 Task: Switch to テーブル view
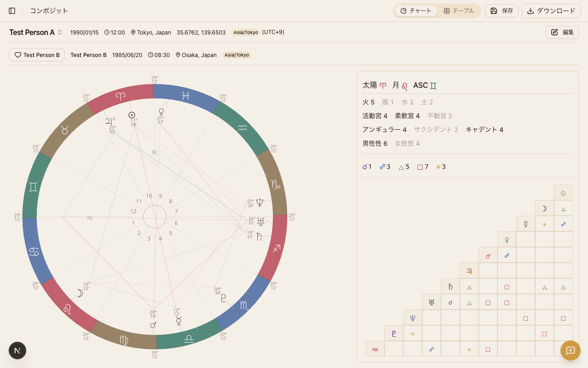[458, 11]
